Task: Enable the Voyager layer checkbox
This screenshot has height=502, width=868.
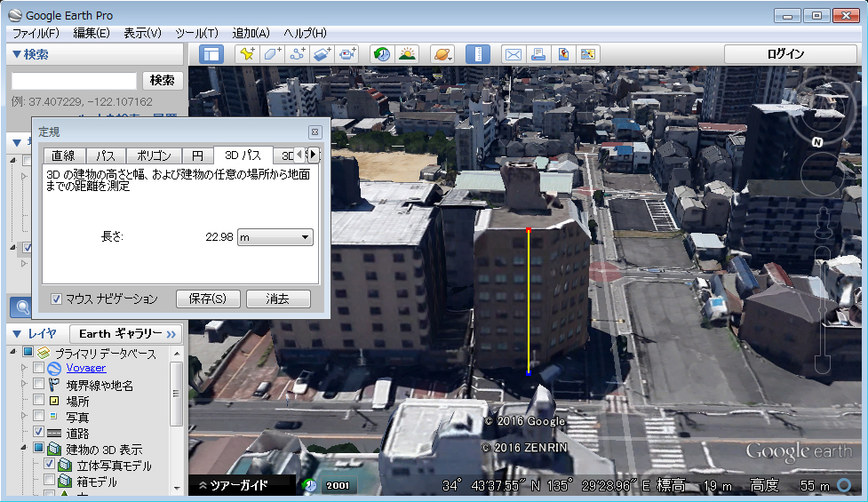Action: point(38,368)
